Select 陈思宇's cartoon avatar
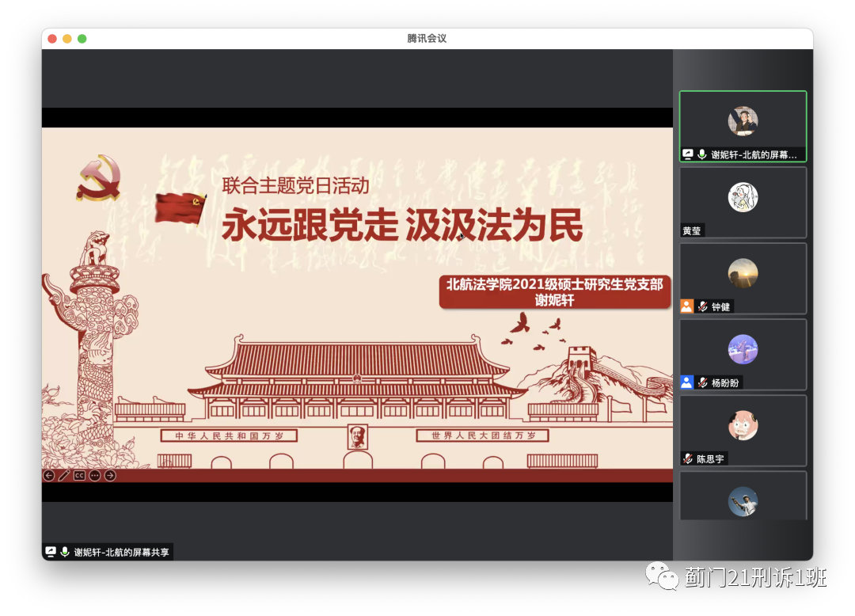This screenshot has height=616, width=855. (x=743, y=425)
